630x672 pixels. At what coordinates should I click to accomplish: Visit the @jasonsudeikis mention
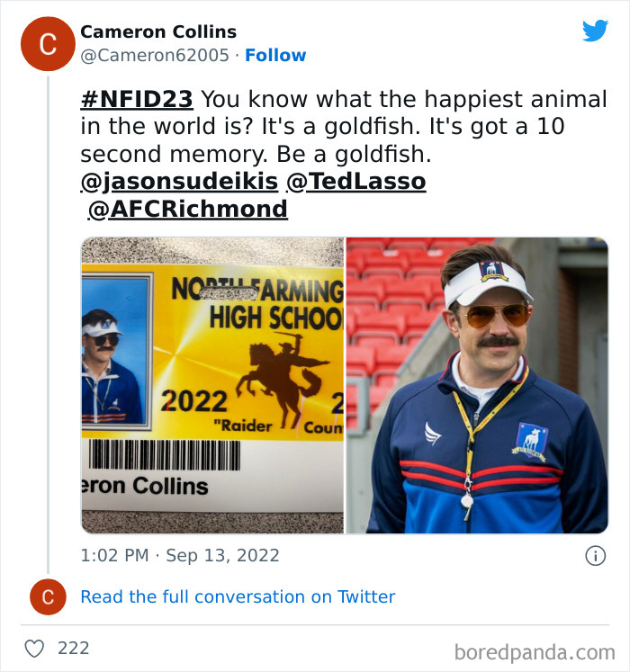pos(179,182)
